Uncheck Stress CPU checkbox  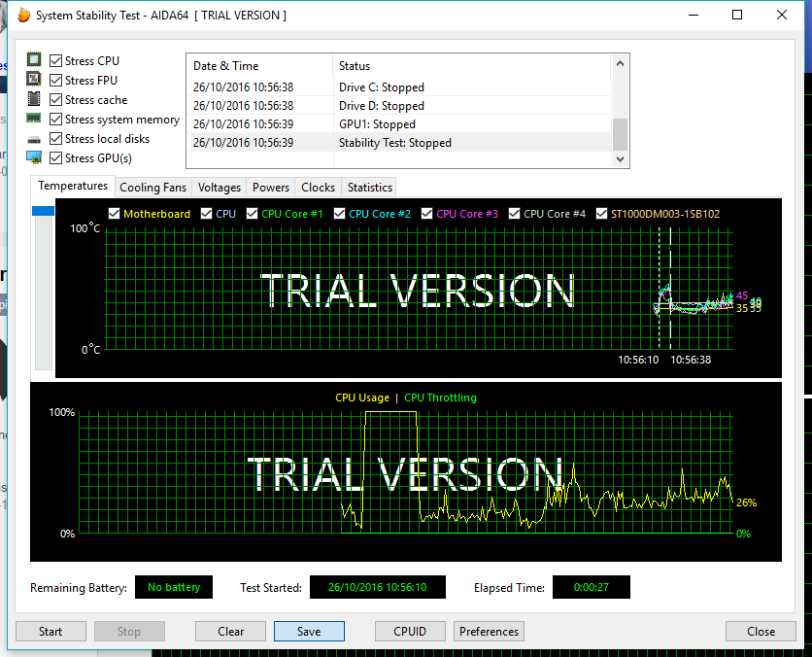point(56,60)
